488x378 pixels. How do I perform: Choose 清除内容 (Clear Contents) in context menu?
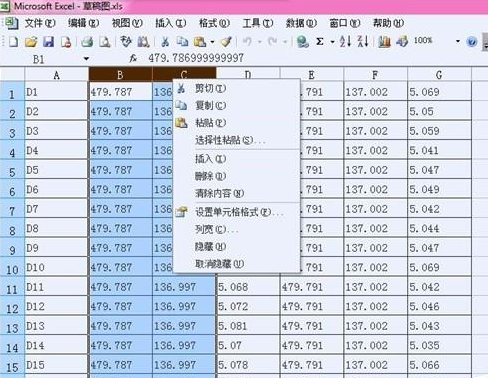pyautogui.click(x=237, y=193)
